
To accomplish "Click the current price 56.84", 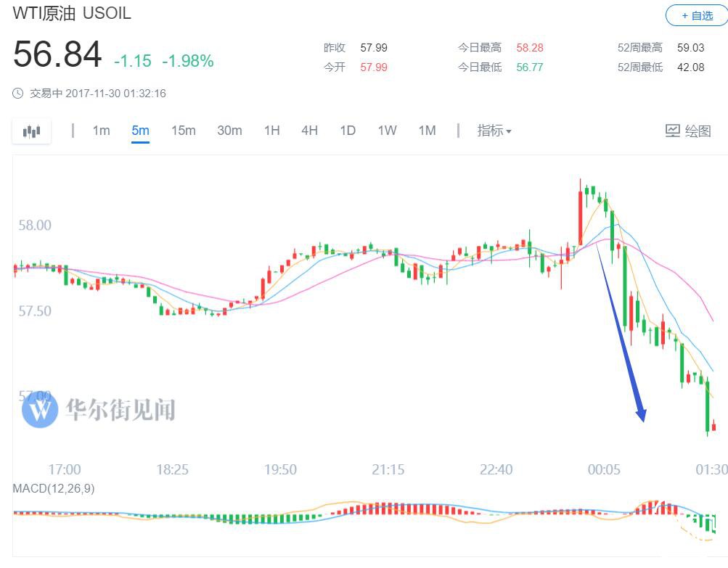I will [57, 54].
